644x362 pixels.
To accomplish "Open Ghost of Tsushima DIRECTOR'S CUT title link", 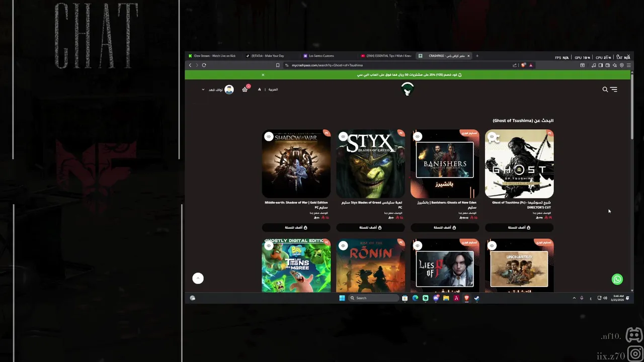I will coord(521,205).
